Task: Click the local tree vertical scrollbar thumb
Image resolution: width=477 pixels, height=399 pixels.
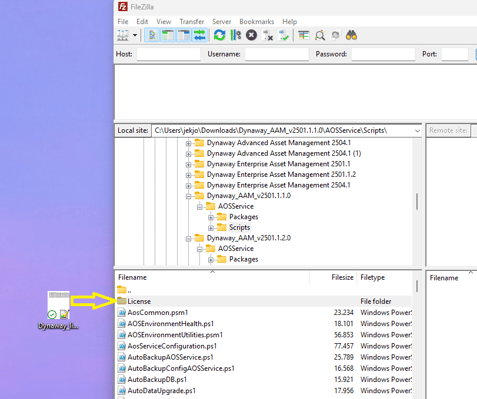Action: [417, 201]
